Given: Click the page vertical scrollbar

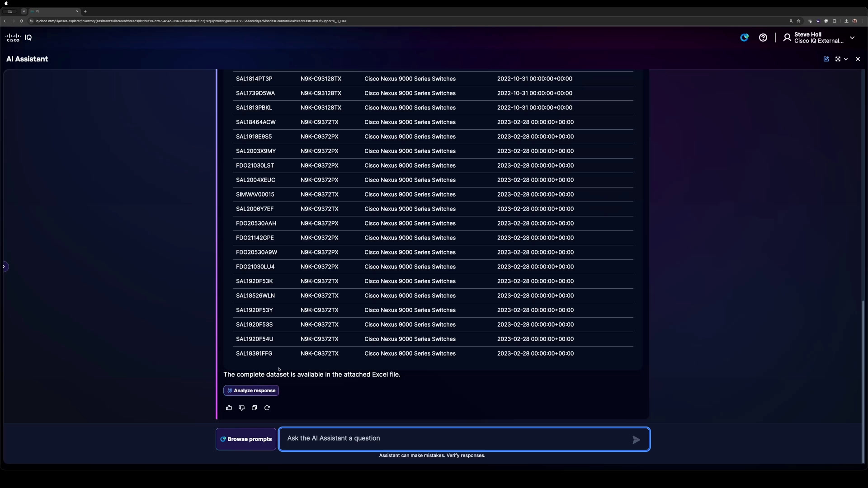Looking at the screenshot, I should [x=863, y=382].
